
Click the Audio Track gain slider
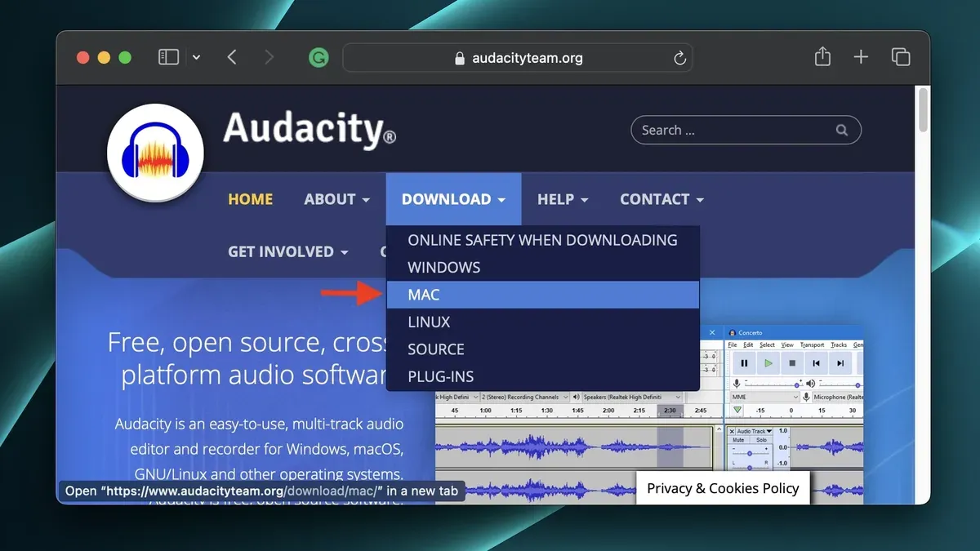pyautogui.click(x=750, y=453)
